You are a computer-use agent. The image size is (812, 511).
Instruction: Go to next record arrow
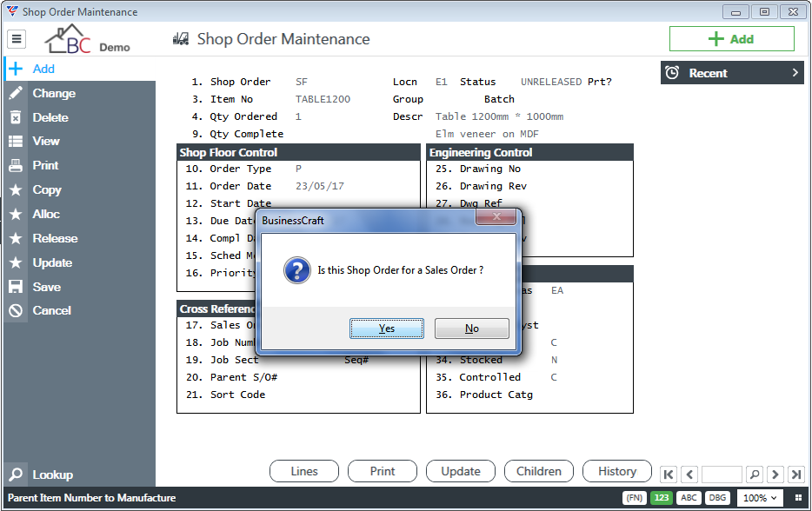775,474
